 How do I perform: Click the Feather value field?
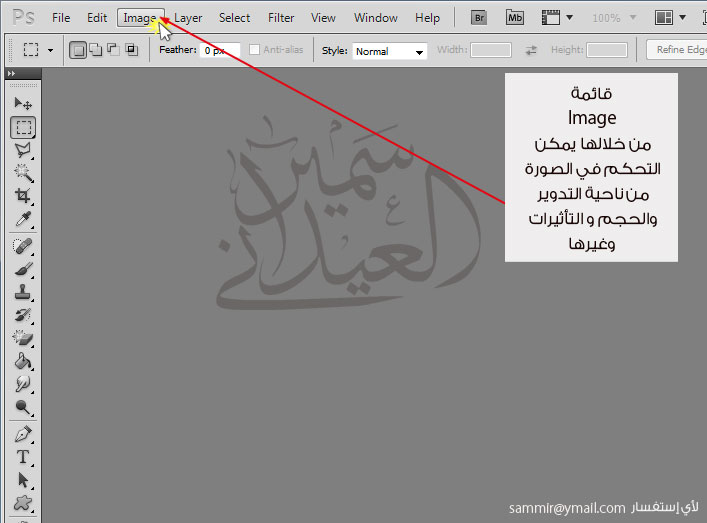point(220,50)
